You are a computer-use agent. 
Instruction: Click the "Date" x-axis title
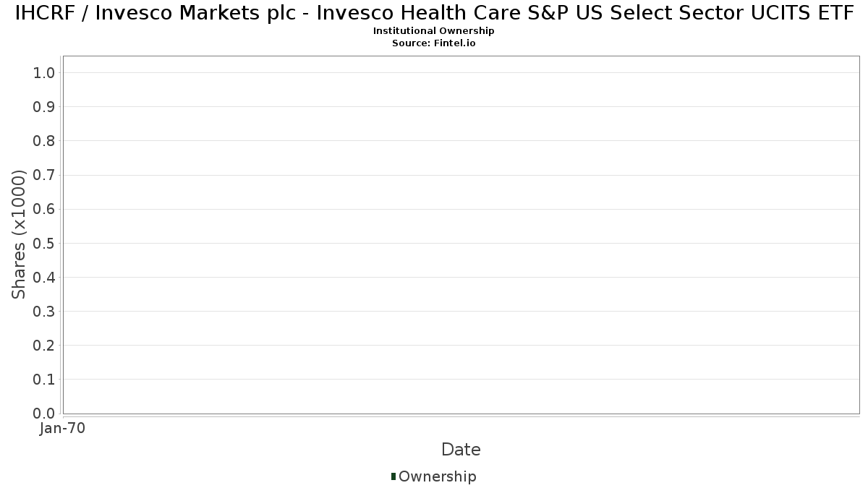[461, 450]
